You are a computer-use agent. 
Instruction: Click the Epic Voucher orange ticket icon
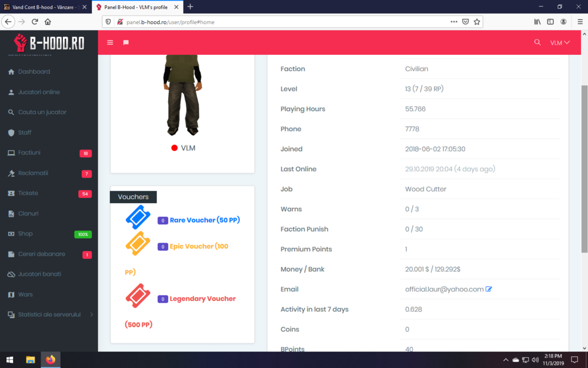coord(138,243)
